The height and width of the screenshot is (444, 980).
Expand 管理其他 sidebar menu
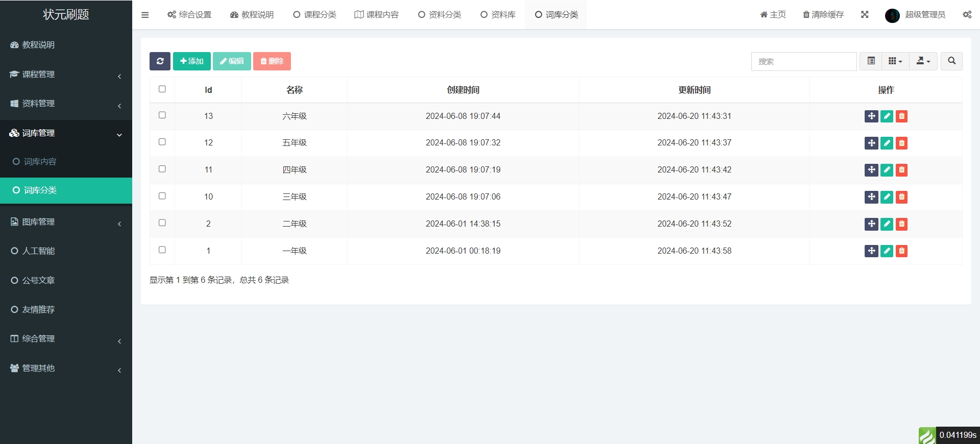66,368
